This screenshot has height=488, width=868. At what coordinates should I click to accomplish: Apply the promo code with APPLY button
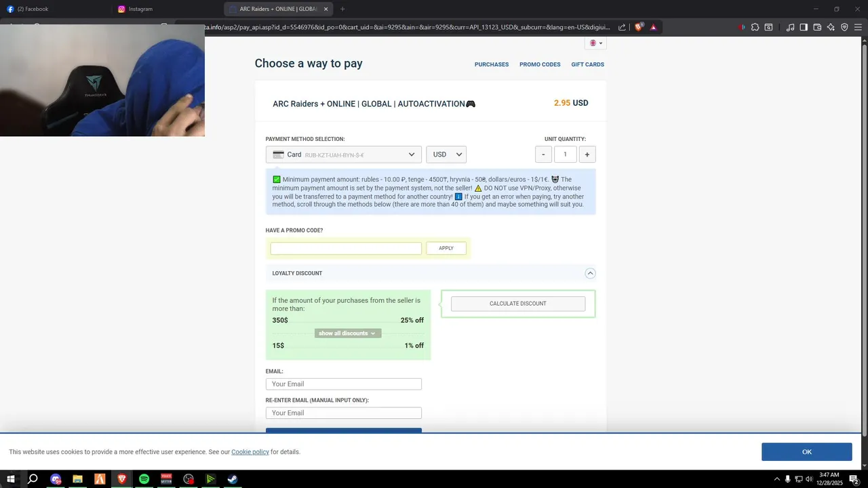(x=446, y=249)
